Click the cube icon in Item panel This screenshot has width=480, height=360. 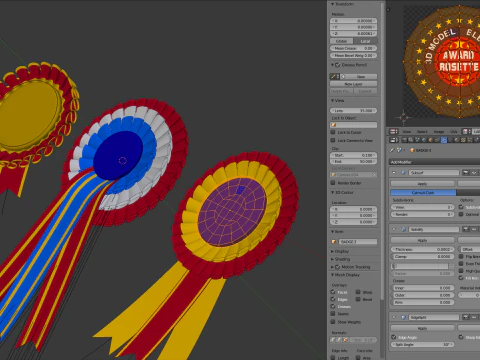point(334,242)
